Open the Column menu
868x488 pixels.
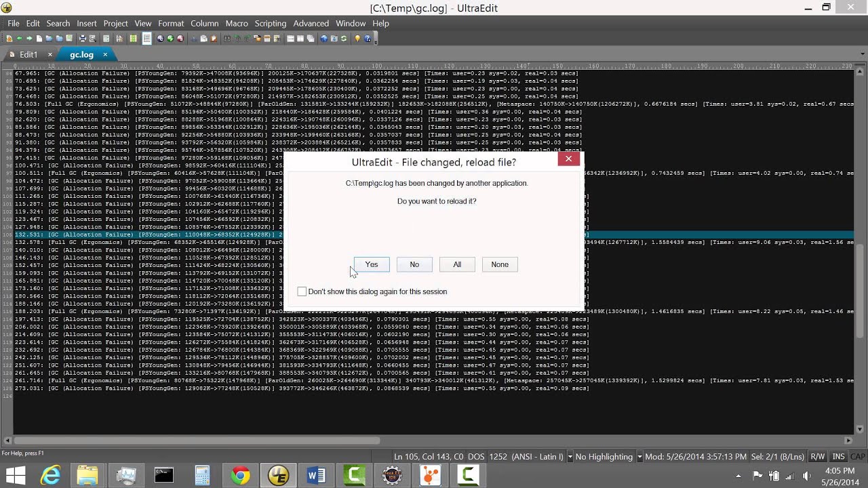(204, 23)
